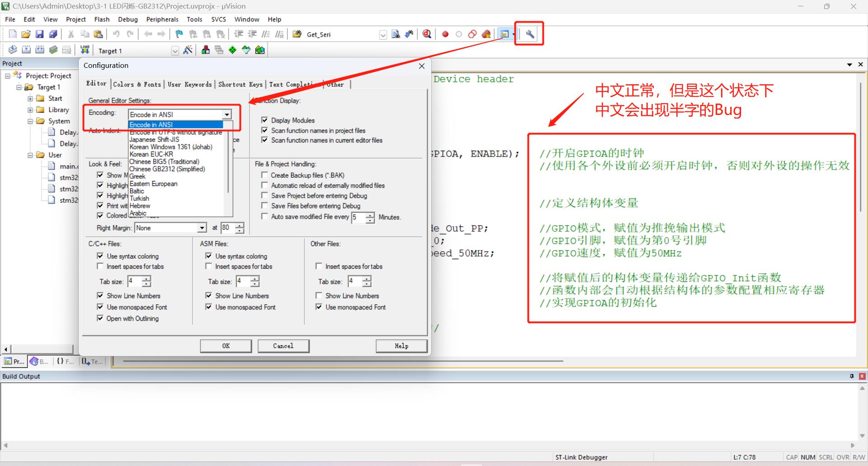Click the Build target toolbar icon

coord(26,50)
